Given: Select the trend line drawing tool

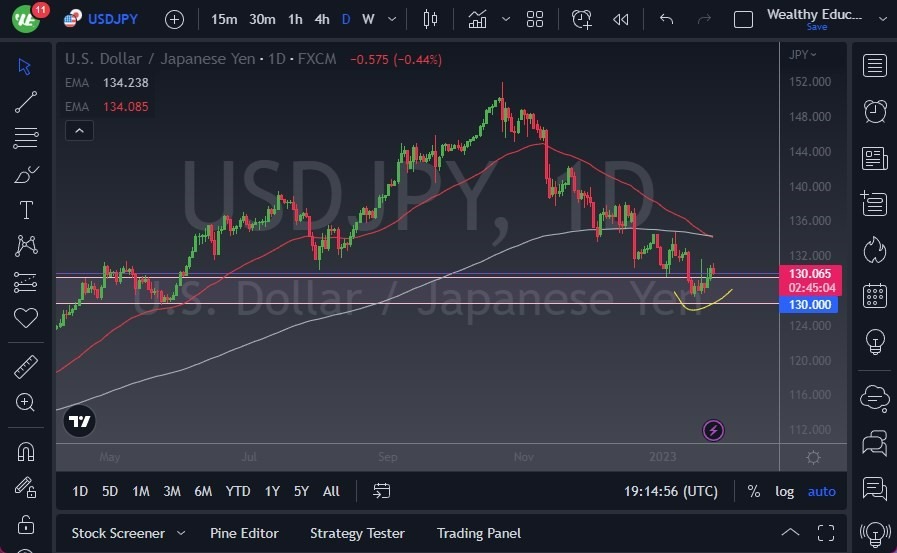Looking at the screenshot, I should pos(26,102).
